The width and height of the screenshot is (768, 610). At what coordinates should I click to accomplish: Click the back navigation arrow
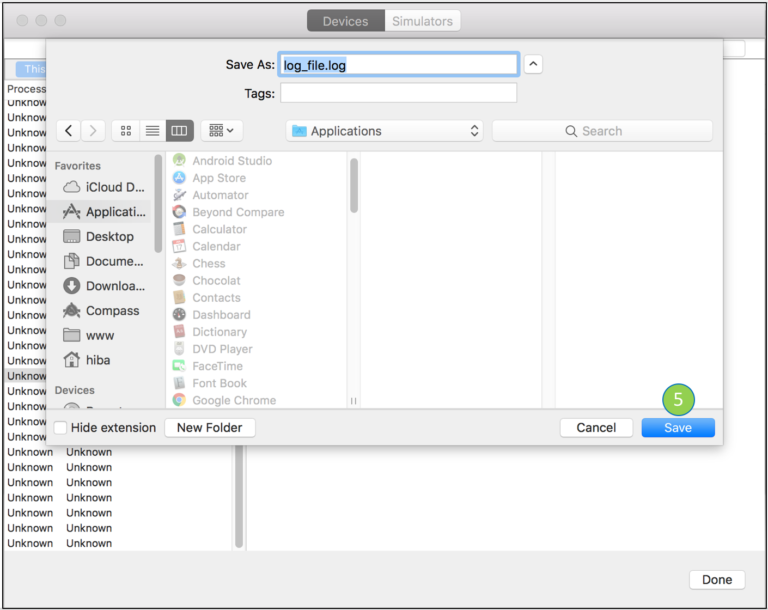(69, 131)
